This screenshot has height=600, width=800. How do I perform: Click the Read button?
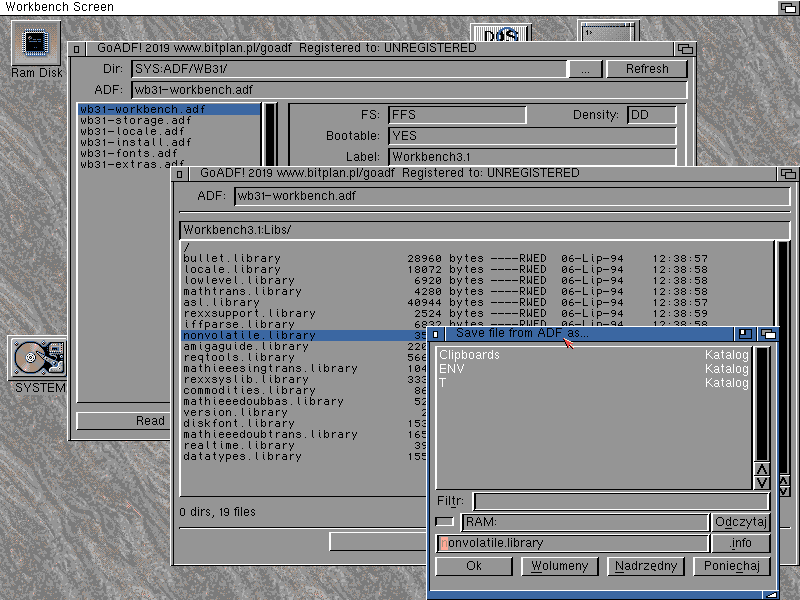point(150,420)
